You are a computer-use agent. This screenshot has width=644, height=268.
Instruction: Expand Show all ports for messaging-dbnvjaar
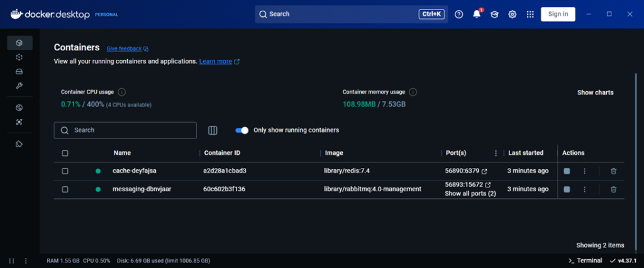(x=470, y=194)
